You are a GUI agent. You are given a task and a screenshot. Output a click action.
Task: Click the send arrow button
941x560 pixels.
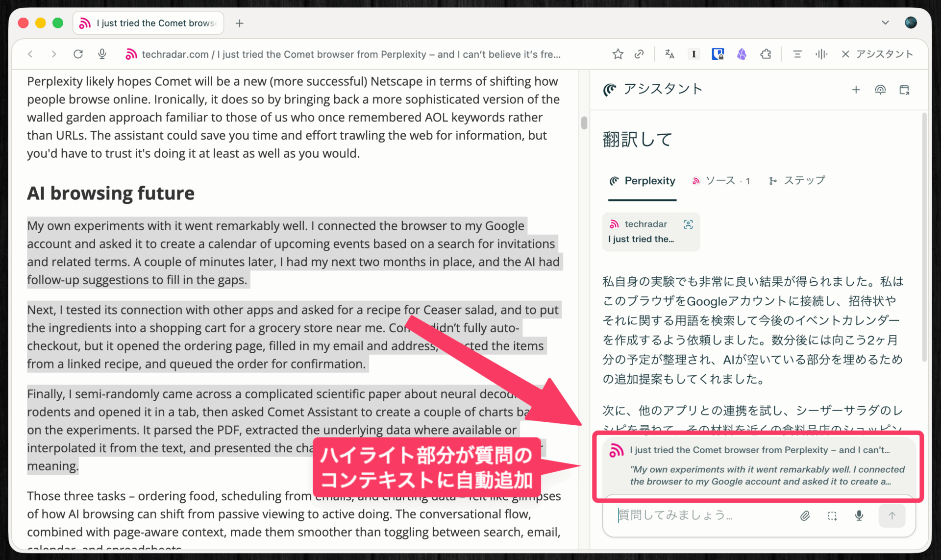coord(892,515)
